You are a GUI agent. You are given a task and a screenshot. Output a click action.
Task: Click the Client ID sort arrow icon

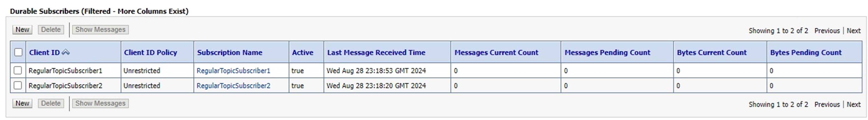click(x=66, y=52)
